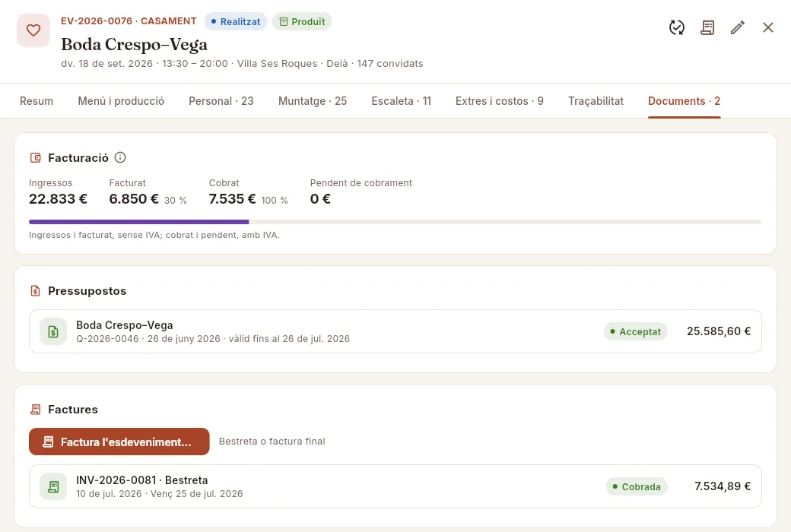Click the IVA note under the progress bar
The image size is (791, 532).
coord(154,235)
